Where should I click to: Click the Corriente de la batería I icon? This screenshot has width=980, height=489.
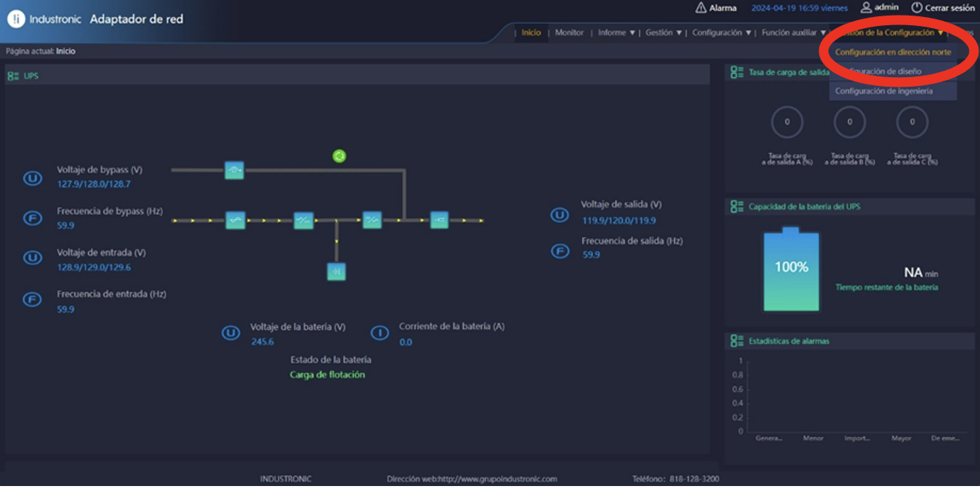380,333
